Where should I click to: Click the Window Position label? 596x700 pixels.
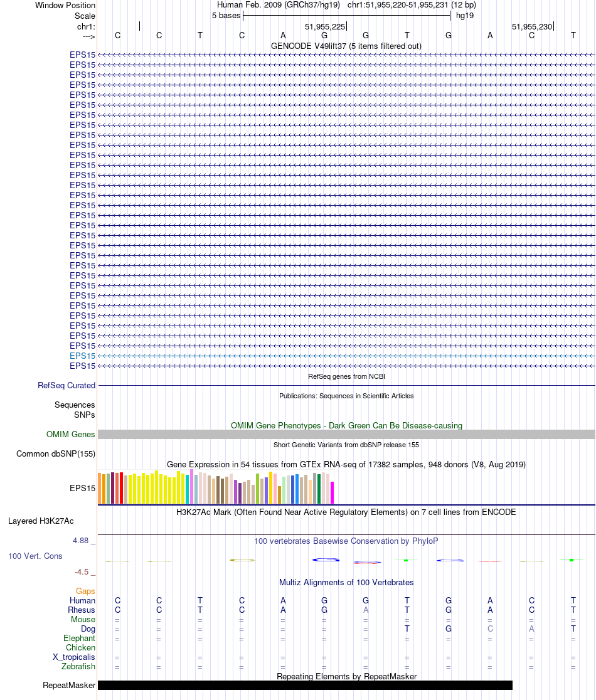[x=65, y=6]
